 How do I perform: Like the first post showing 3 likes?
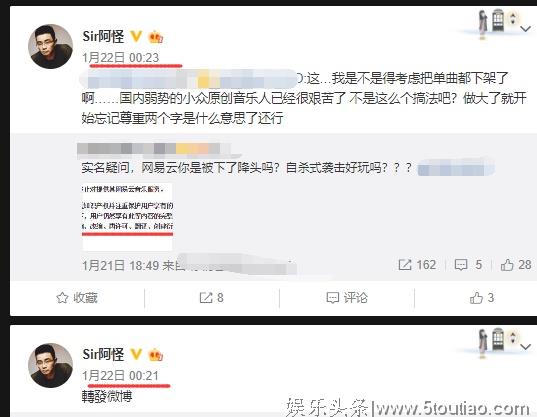tap(482, 298)
